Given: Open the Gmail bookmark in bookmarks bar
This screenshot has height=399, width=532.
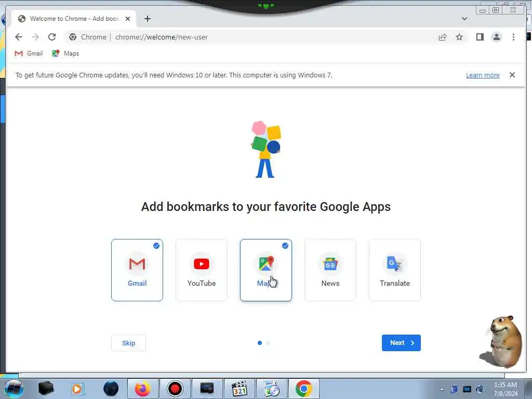Looking at the screenshot, I should [29, 54].
